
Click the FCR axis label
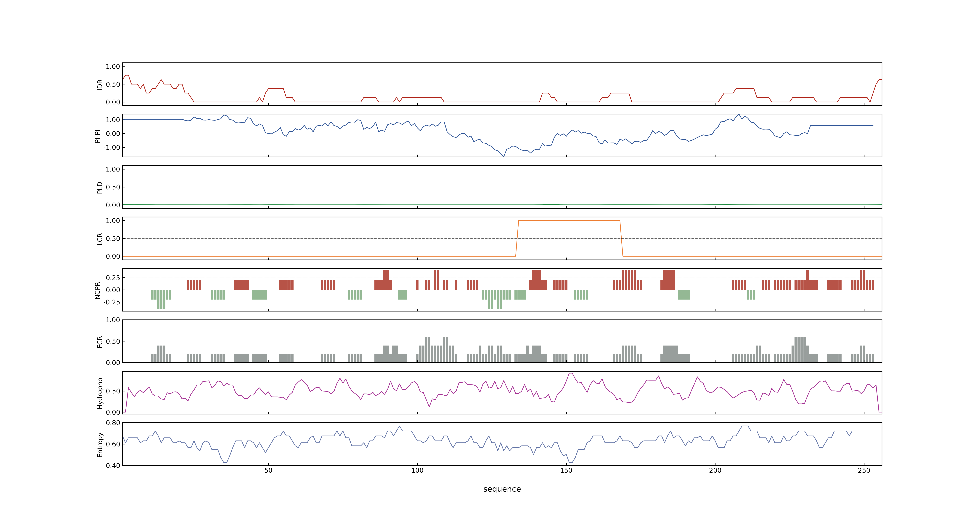(100, 341)
